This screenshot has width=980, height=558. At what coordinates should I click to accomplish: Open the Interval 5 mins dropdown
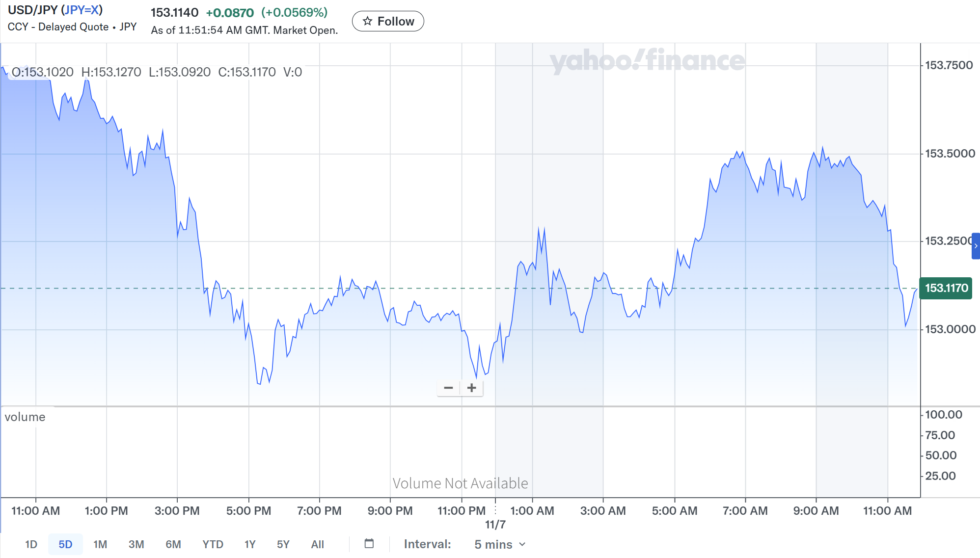coord(499,544)
